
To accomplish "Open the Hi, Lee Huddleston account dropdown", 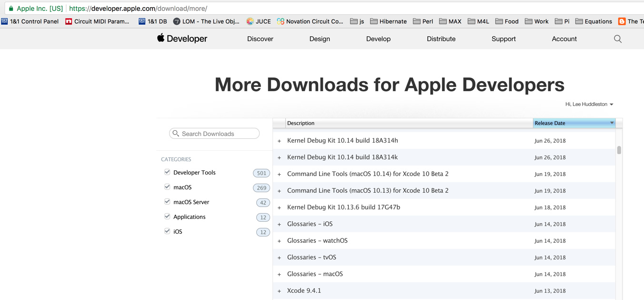I will (589, 104).
